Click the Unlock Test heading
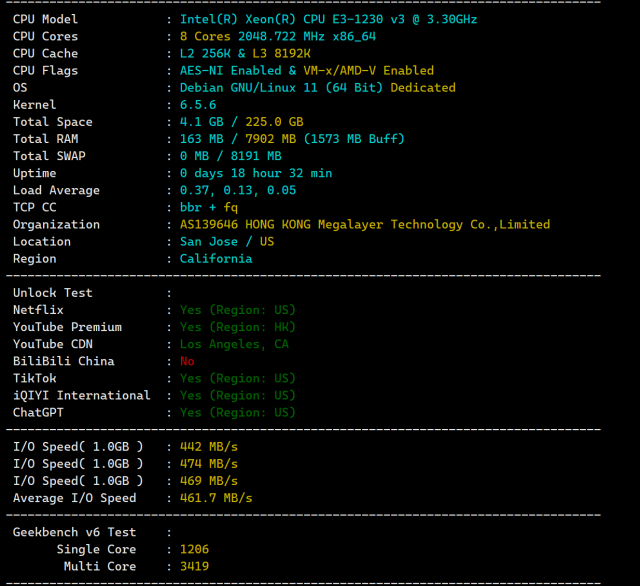 pyautogui.click(x=53, y=293)
